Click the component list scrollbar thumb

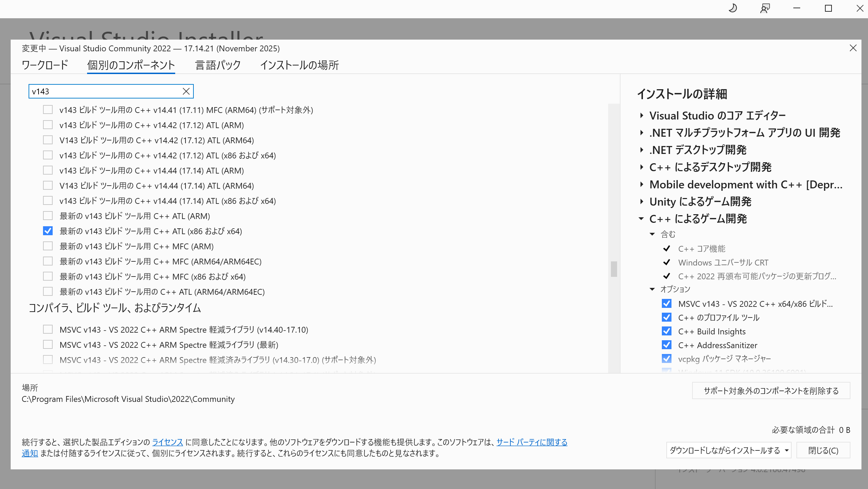tap(614, 269)
